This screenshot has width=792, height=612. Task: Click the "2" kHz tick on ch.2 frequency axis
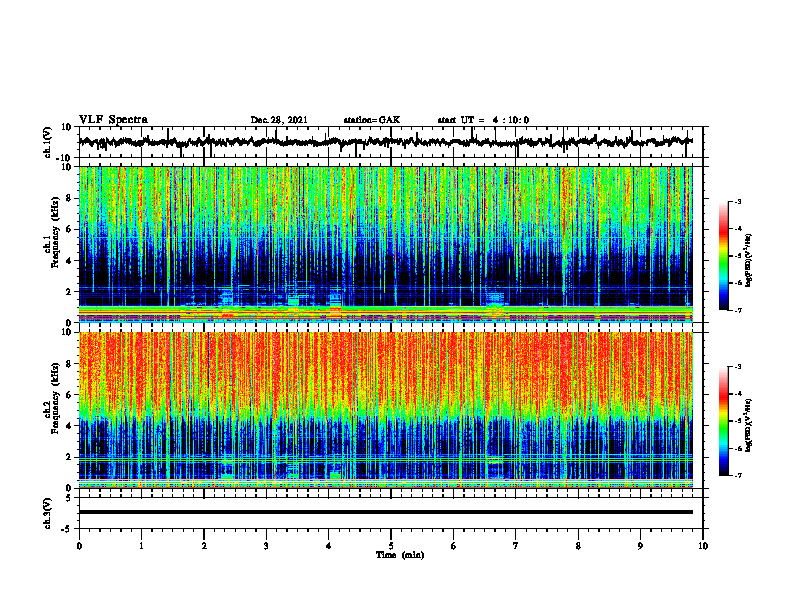pos(69,457)
